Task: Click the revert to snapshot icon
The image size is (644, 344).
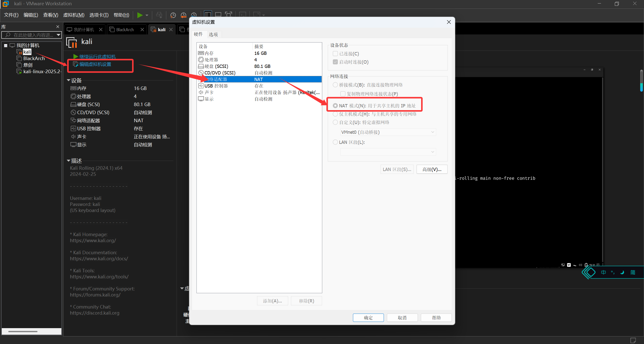Action: [x=183, y=15]
